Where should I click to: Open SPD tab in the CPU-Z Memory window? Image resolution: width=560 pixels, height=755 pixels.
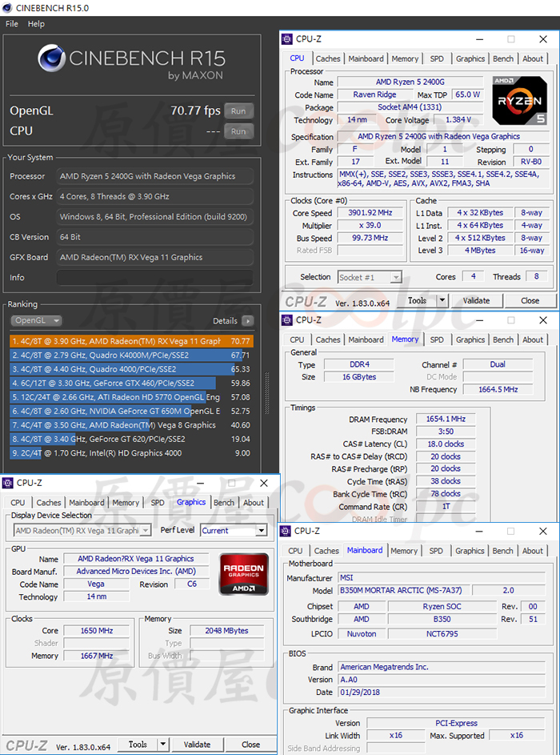(x=437, y=339)
